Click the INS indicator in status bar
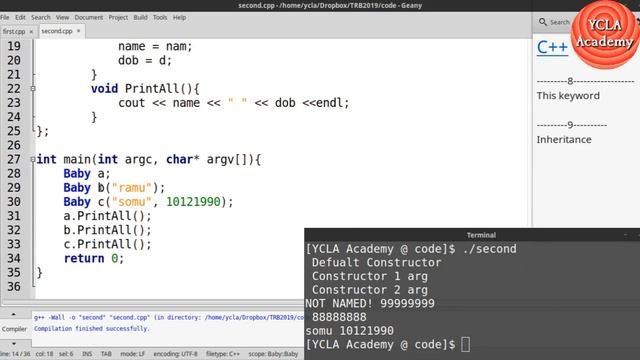The image size is (640, 360). click(87, 354)
